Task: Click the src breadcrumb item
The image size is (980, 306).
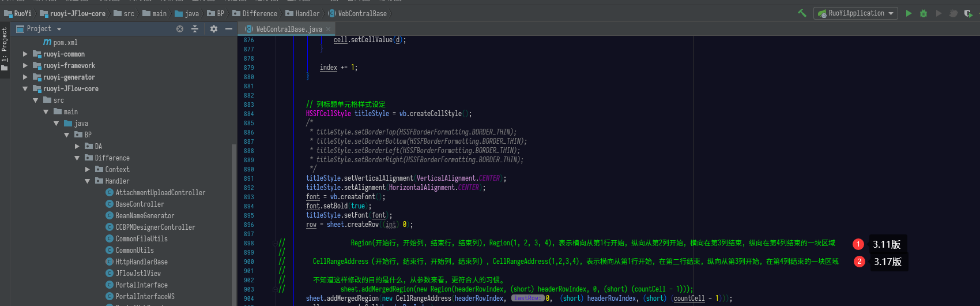Action: tap(124, 13)
